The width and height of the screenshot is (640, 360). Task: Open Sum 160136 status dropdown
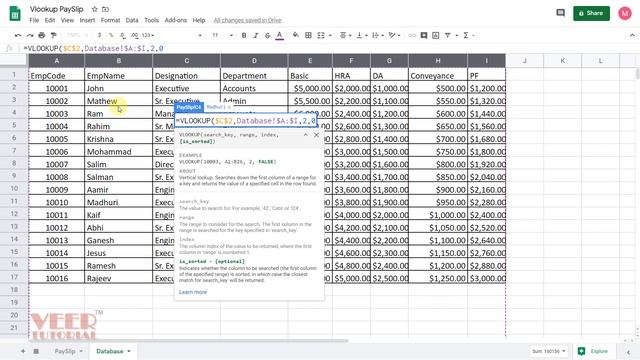click(x=549, y=351)
